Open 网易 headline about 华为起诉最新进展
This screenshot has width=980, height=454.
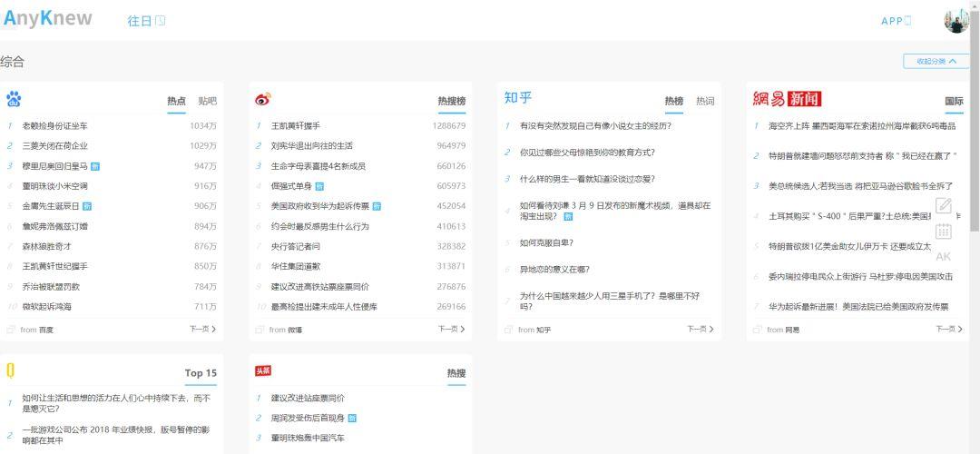click(x=858, y=307)
